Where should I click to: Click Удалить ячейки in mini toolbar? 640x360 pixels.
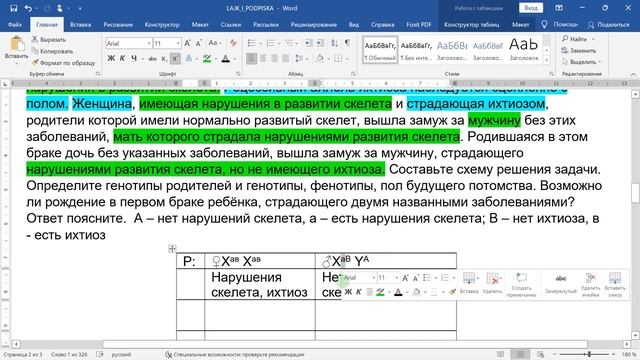[x=590, y=285]
